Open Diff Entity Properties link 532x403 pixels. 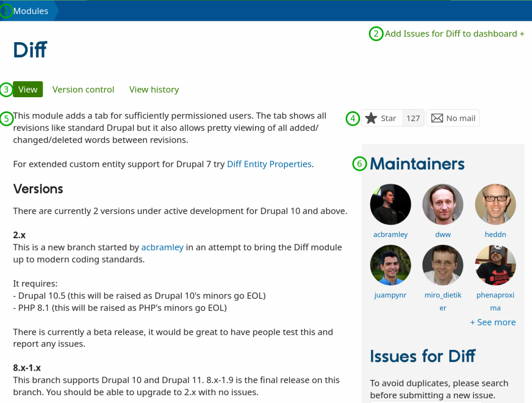(269, 164)
